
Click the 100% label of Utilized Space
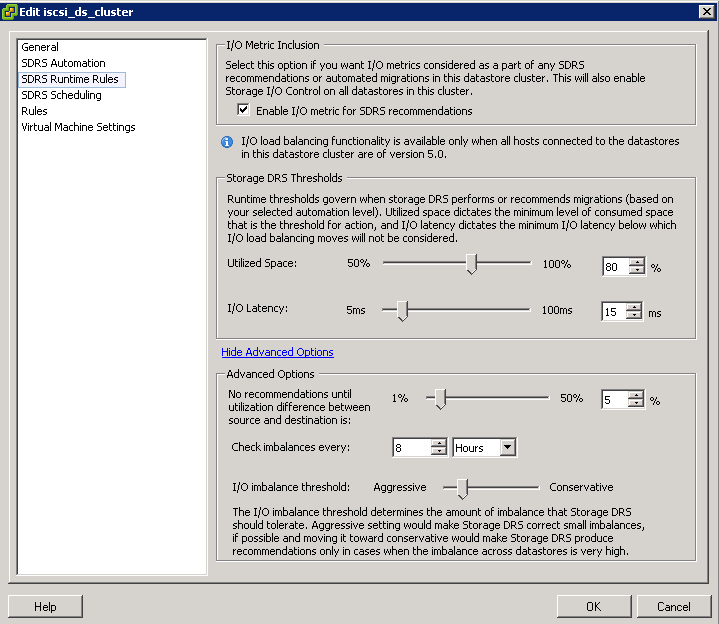pyautogui.click(x=557, y=265)
